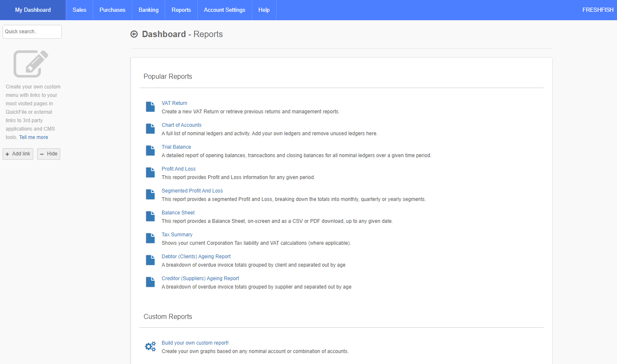This screenshot has width=617, height=364.
Task: Click the custom menu edit pencil icon
Action: tap(31, 64)
